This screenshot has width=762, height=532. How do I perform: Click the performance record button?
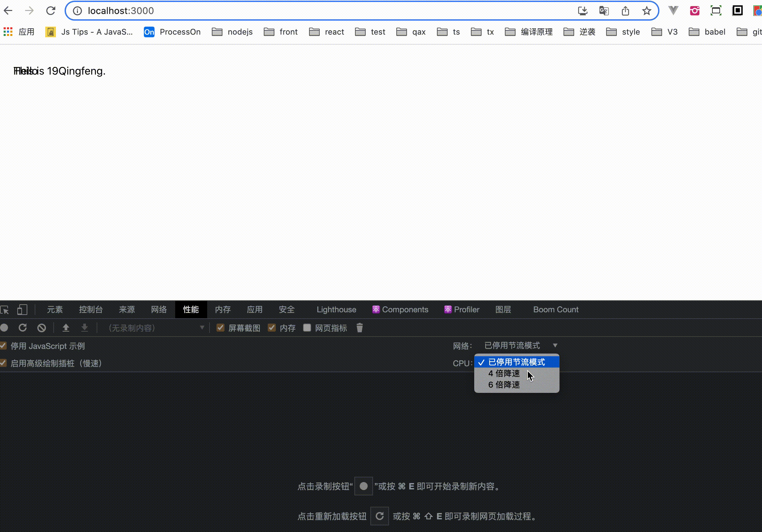(x=5, y=328)
